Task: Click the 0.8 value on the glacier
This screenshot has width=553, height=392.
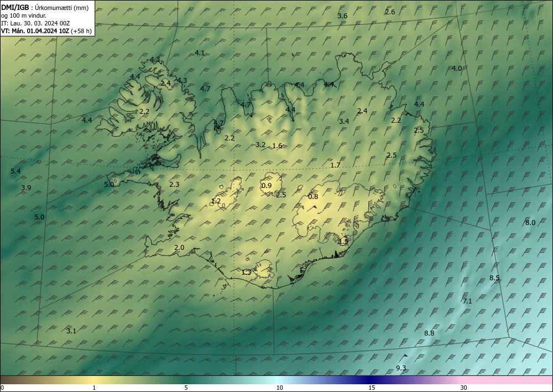Action: (x=313, y=197)
